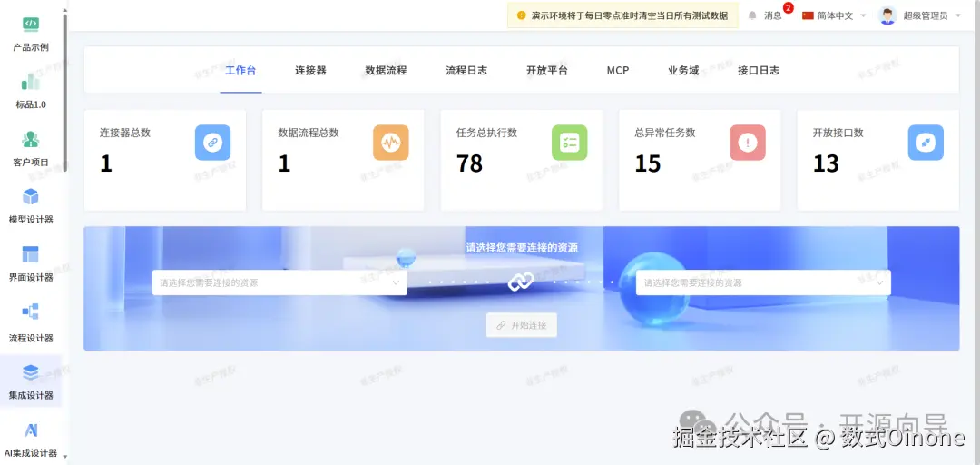Screen dimensions: 980x465
Task: Open the 消息 notifications link
Action: 772,15
